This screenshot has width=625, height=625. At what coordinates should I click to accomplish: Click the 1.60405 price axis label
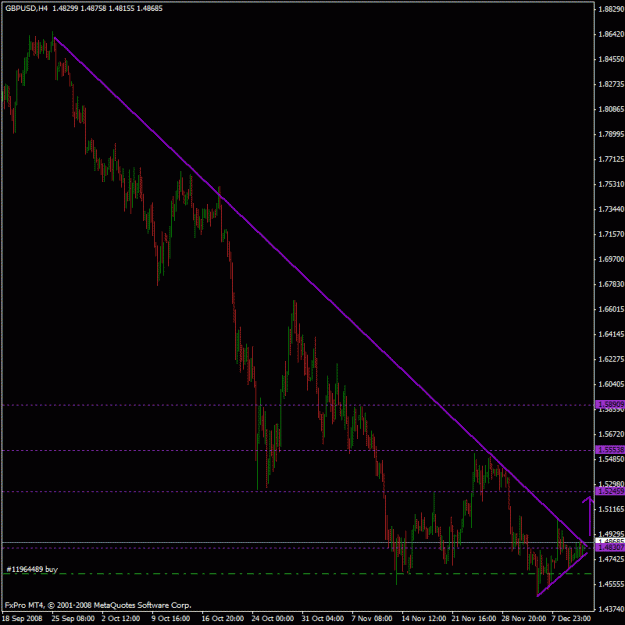coord(611,384)
